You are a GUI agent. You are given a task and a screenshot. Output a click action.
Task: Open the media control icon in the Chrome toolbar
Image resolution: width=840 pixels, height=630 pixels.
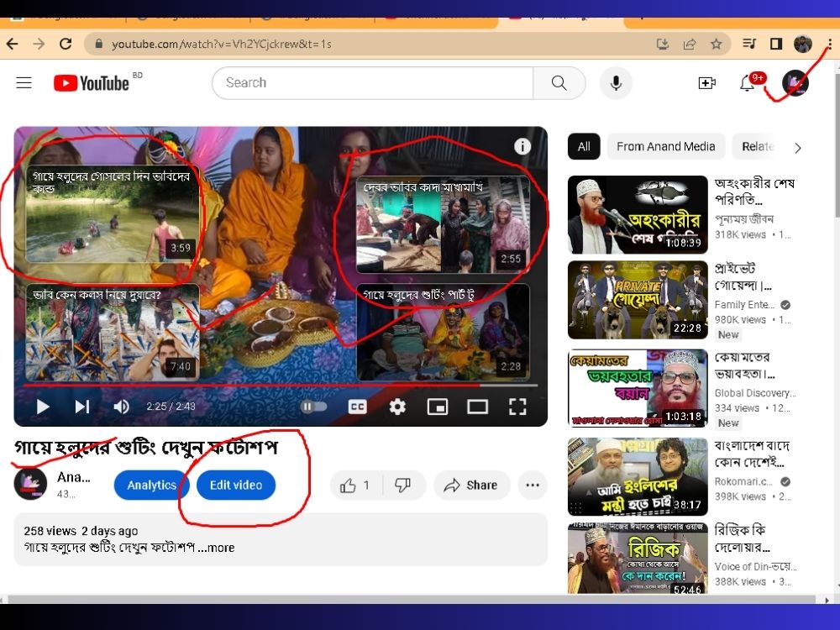tap(749, 44)
